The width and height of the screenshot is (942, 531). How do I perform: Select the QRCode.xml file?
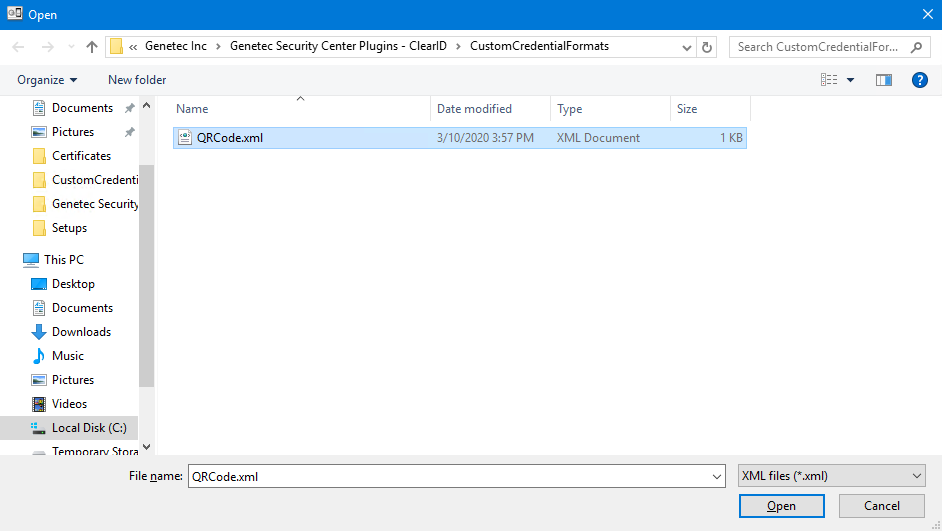click(x=460, y=138)
